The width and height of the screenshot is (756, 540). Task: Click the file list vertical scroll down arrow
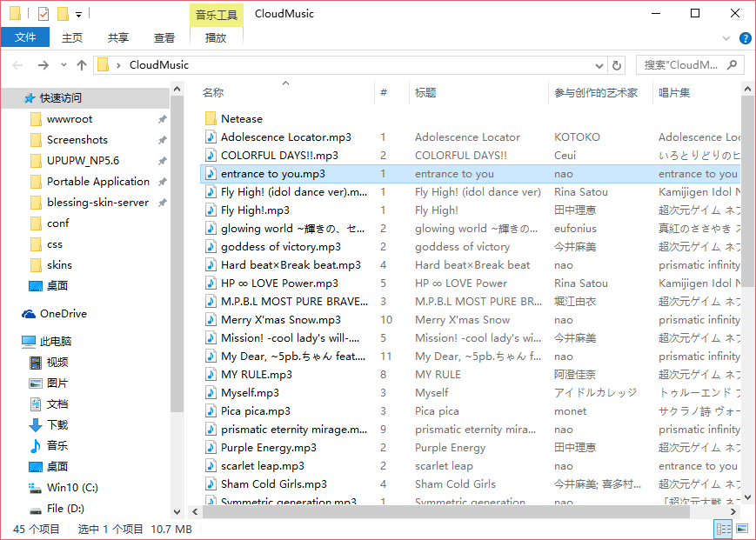[747, 497]
